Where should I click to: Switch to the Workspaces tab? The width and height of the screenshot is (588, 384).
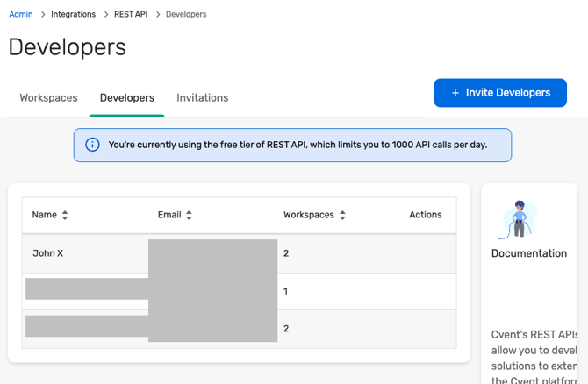coord(48,98)
